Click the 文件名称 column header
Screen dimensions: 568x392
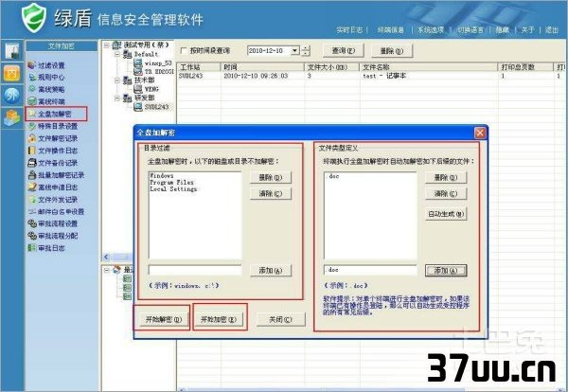(x=429, y=67)
